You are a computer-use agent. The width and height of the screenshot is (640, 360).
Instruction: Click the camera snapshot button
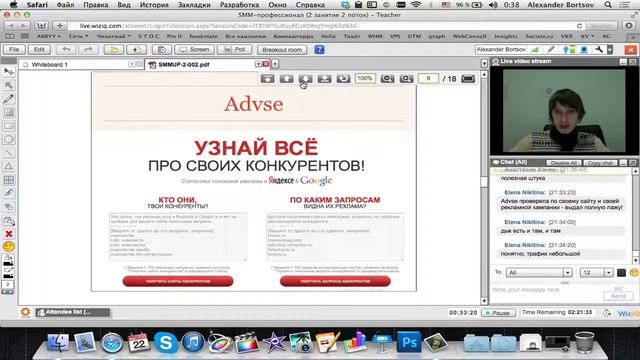pyautogui.click(x=162, y=49)
